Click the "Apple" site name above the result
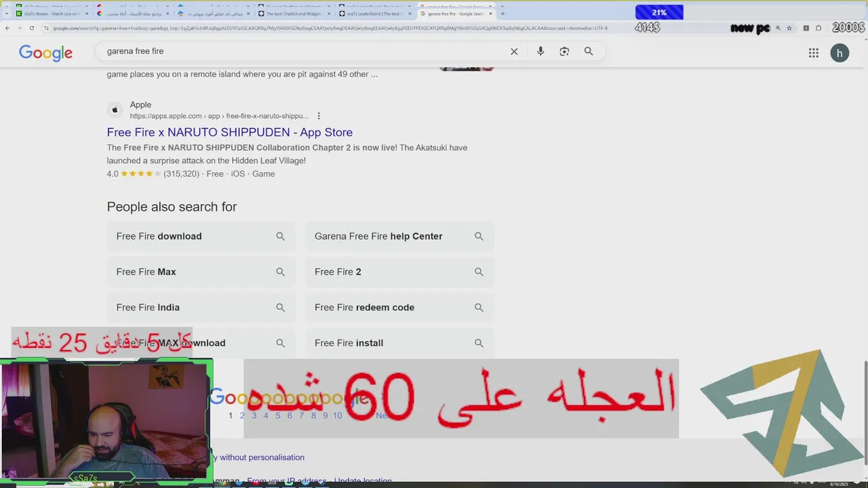 tap(140, 104)
